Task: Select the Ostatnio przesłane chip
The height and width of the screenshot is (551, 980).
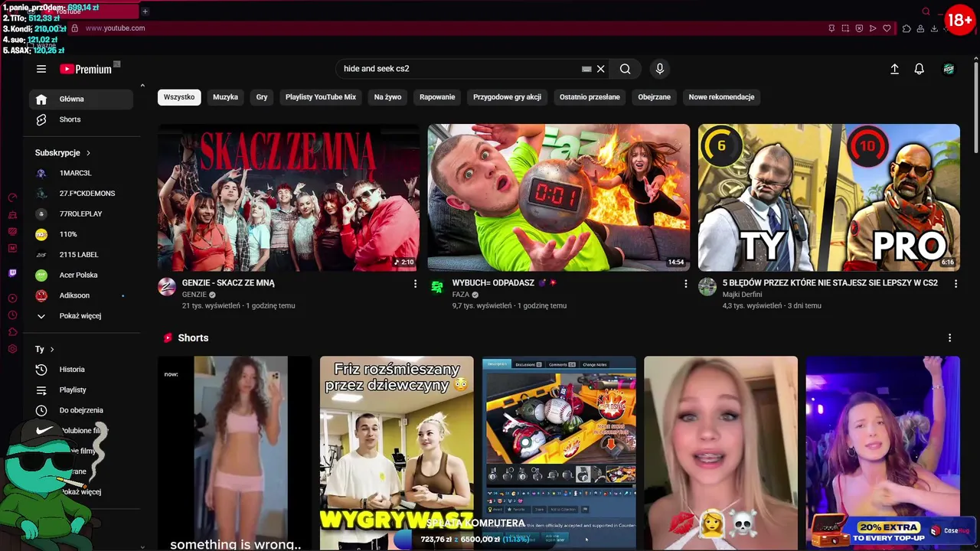Action: (590, 97)
